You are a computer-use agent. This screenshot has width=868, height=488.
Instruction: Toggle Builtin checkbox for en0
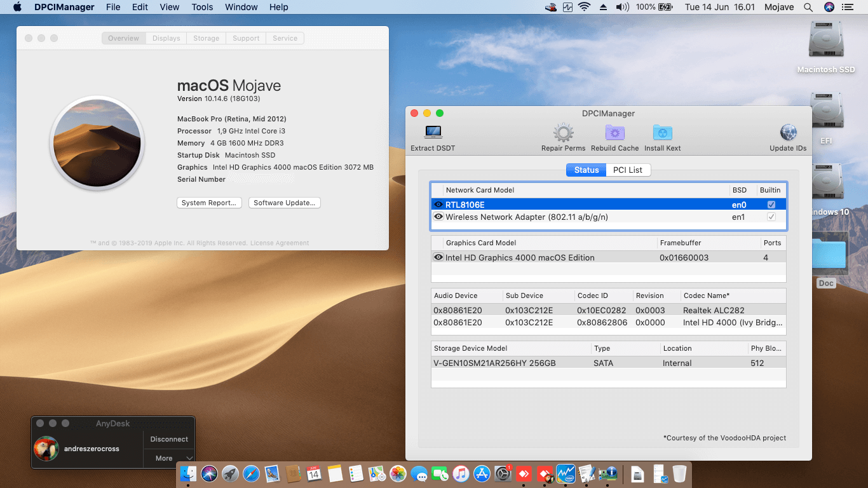point(771,205)
